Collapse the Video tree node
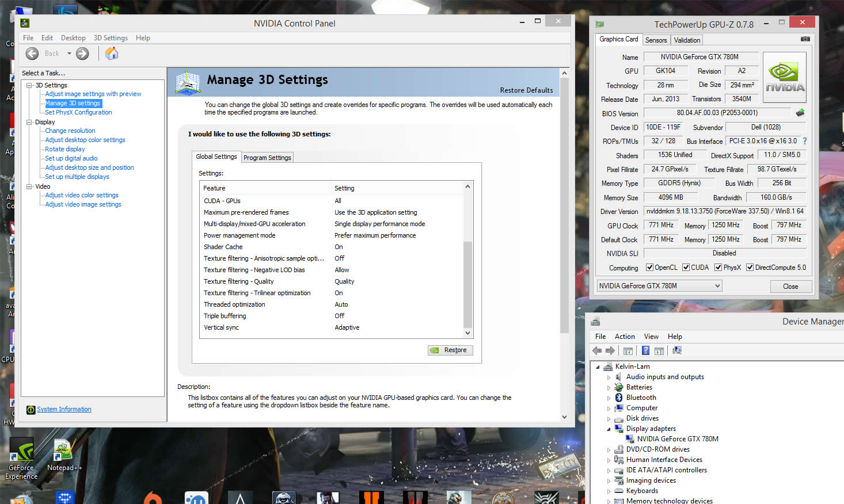 coord(29,186)
